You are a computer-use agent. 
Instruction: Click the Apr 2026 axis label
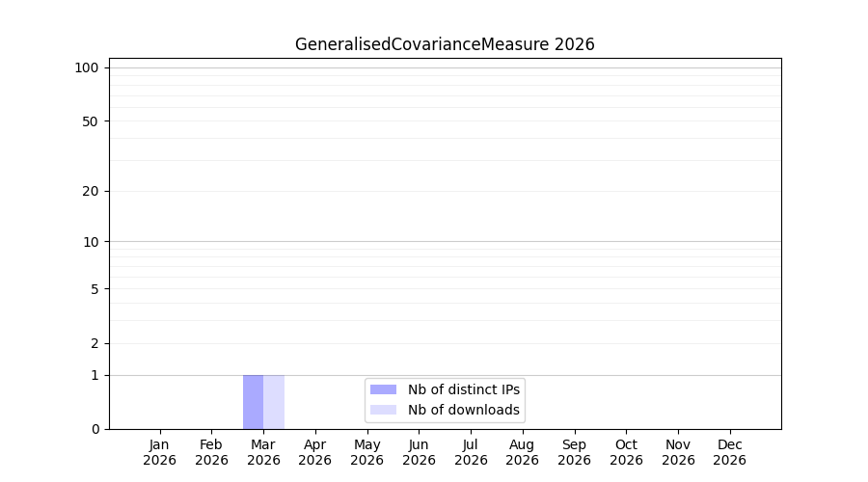pyautogui.click(x=315, y=452)
